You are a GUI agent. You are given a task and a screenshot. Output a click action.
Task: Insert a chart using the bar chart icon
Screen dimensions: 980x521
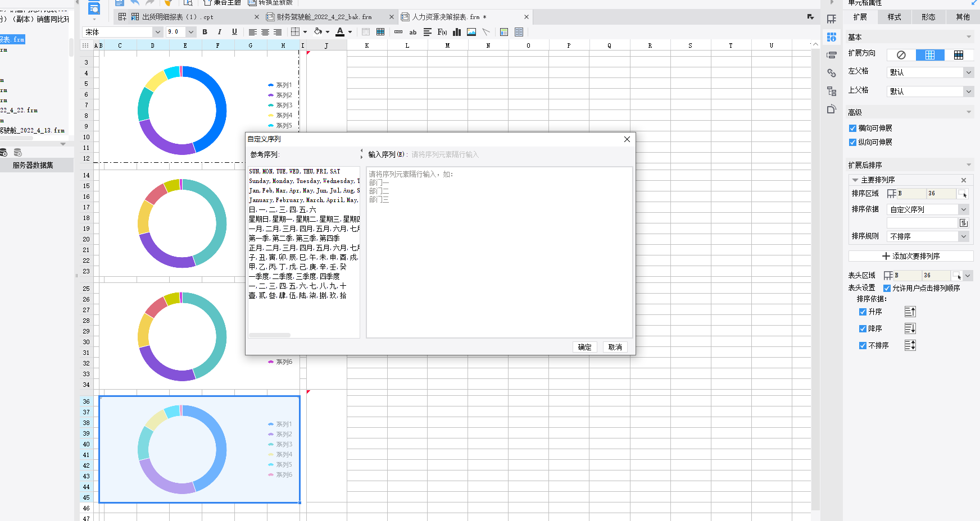pos(457,32)
